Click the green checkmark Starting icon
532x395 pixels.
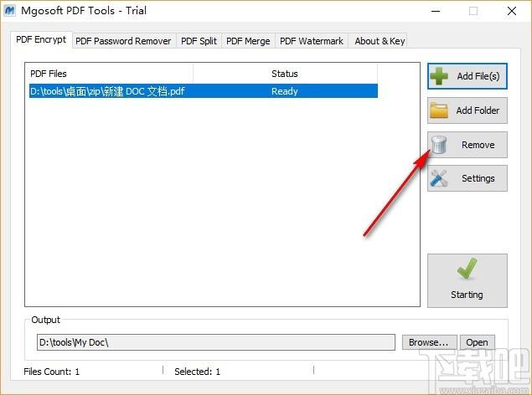467,269
